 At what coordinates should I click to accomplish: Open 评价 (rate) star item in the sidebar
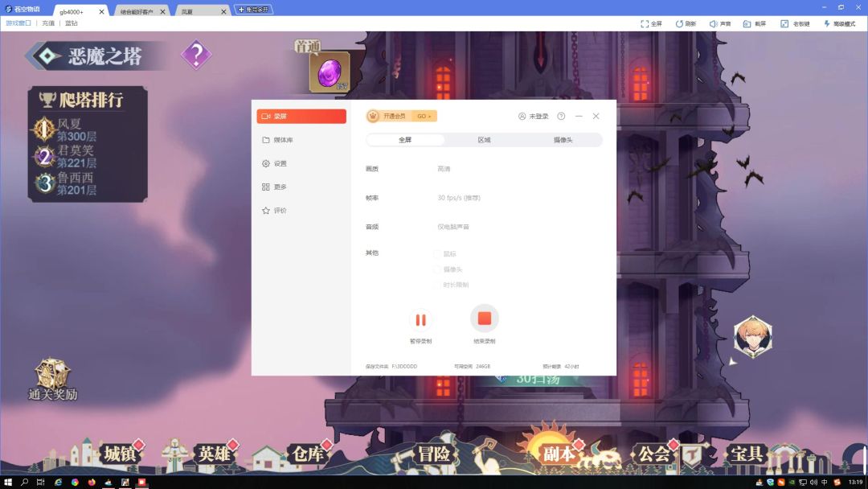click(280, 211)
